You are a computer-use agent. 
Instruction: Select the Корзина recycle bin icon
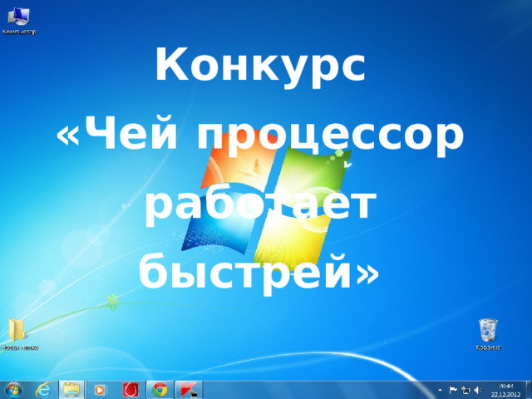(x=488, y=334)
